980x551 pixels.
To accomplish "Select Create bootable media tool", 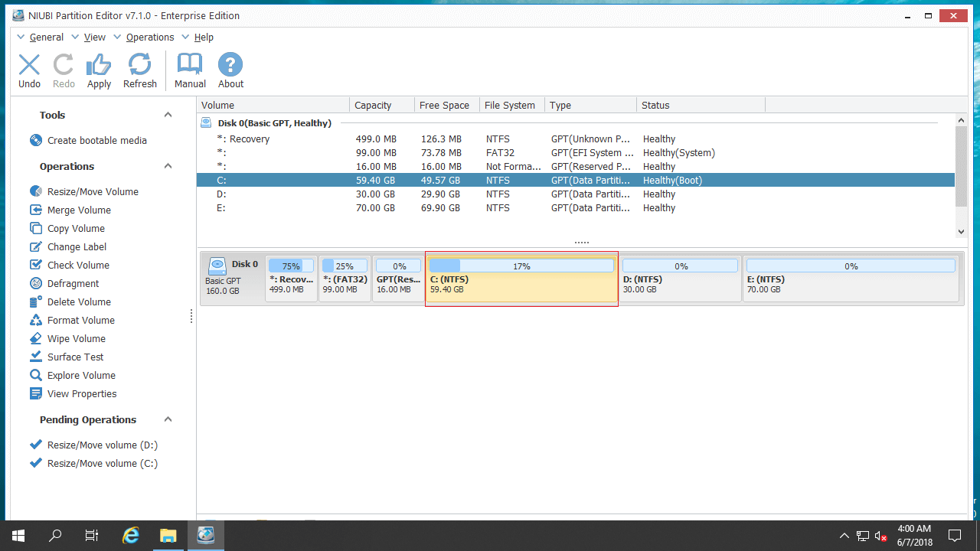I will click(x=88, y=140).
